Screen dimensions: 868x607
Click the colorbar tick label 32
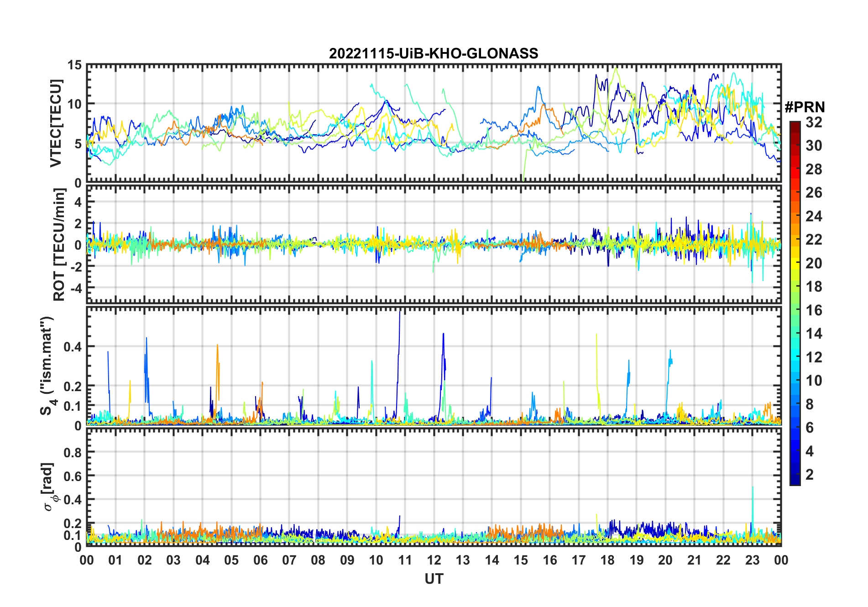pos(814,122)
